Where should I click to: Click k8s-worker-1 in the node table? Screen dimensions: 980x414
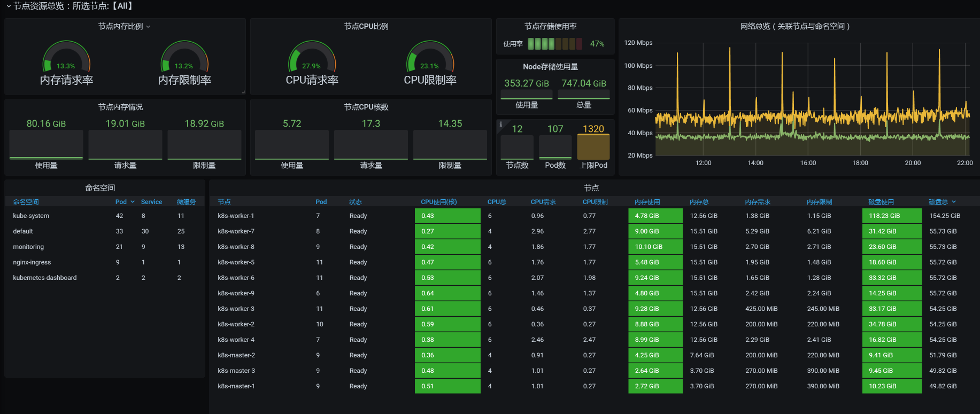click(x=236, y=216)
